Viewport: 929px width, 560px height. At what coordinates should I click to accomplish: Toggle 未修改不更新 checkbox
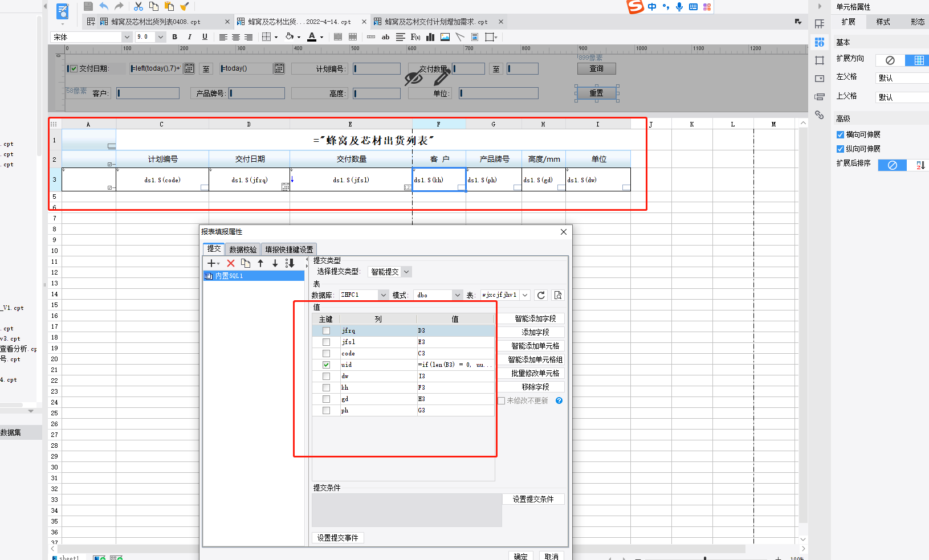pyautogui.click(x=502, y=400)
